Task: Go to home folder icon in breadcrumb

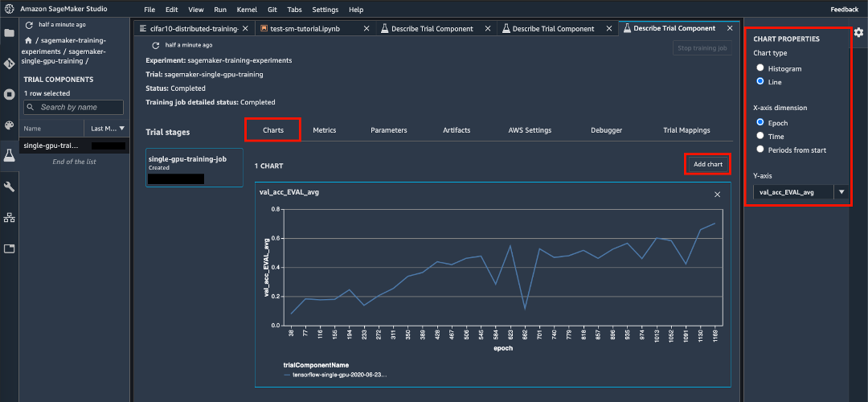Action: coord(27,41)
